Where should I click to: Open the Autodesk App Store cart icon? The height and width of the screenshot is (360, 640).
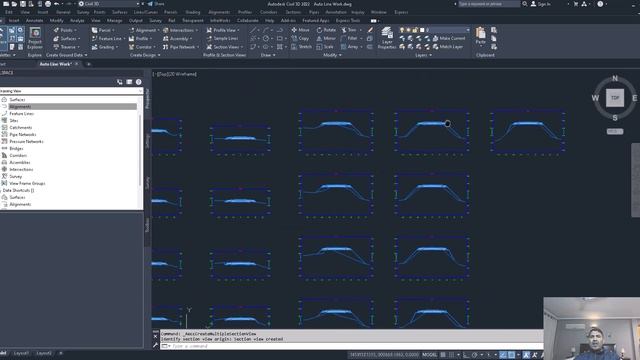pyautogui.click(x=576, y=4)
